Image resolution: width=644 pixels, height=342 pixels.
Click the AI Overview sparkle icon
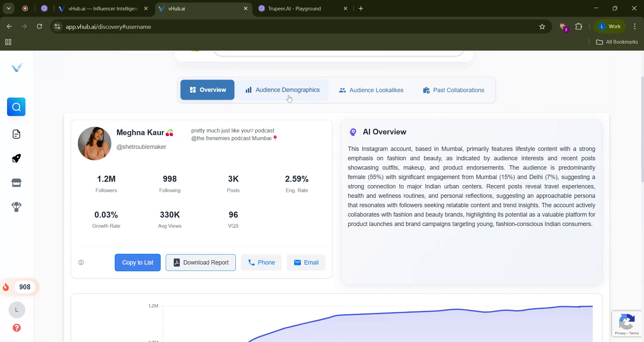pos(353,132)
